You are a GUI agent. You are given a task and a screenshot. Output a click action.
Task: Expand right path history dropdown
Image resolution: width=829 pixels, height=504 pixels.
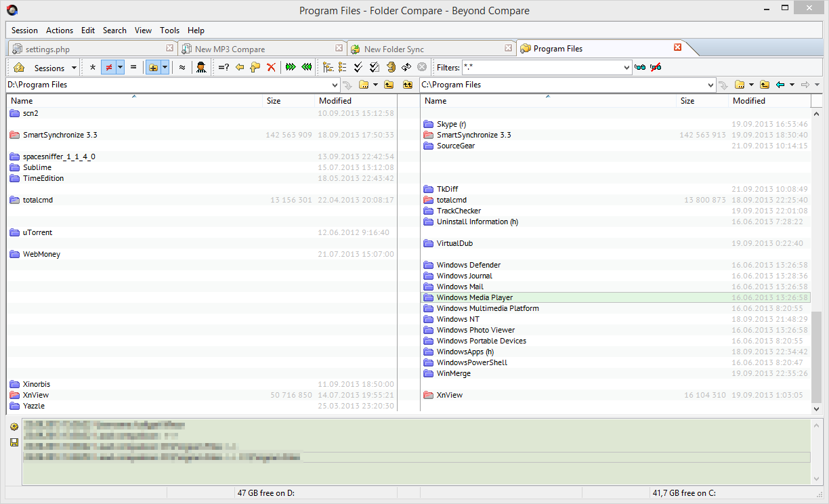tap(710, 85)
